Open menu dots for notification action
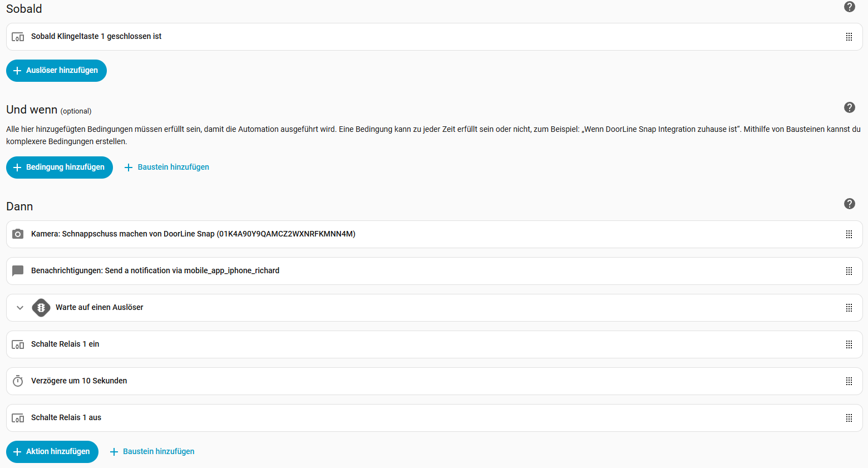The height and width of the screenshot is (468, 868). (x=849, y=271)
